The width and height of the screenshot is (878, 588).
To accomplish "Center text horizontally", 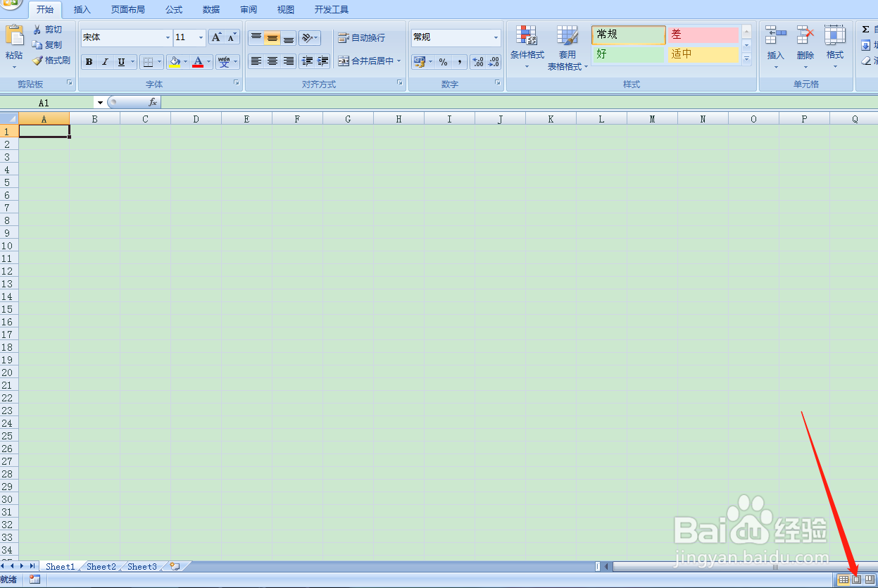I will click(272, 61).
